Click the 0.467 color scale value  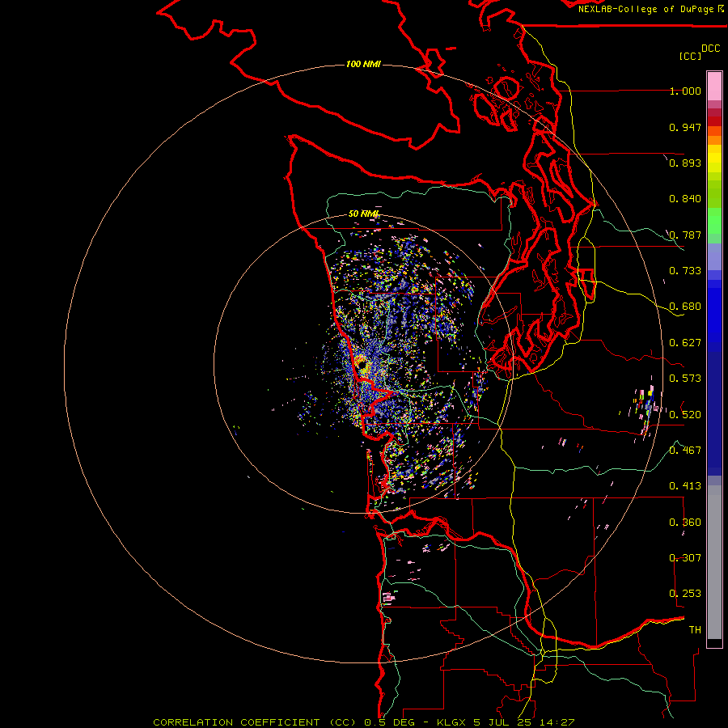point(685,451)
